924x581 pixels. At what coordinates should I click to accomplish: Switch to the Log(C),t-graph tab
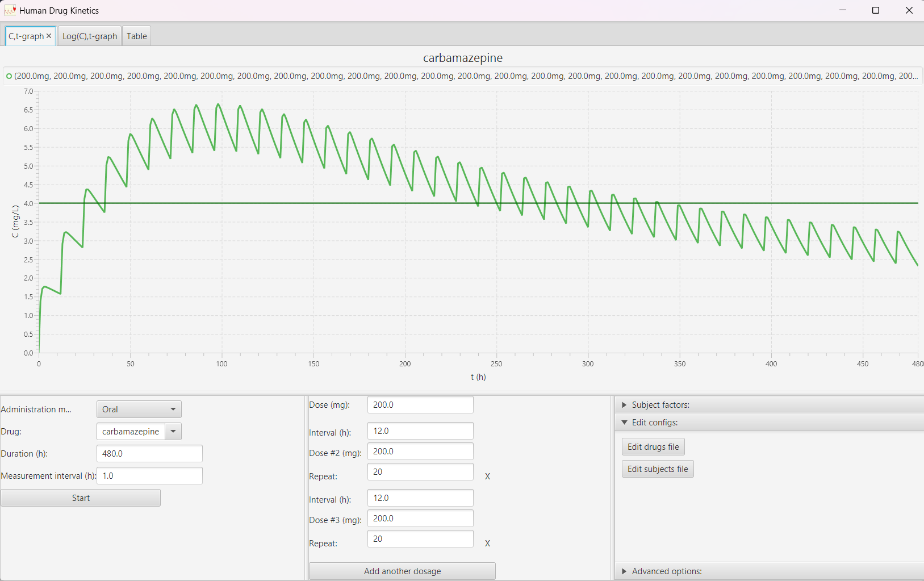(x=90, y=36)
